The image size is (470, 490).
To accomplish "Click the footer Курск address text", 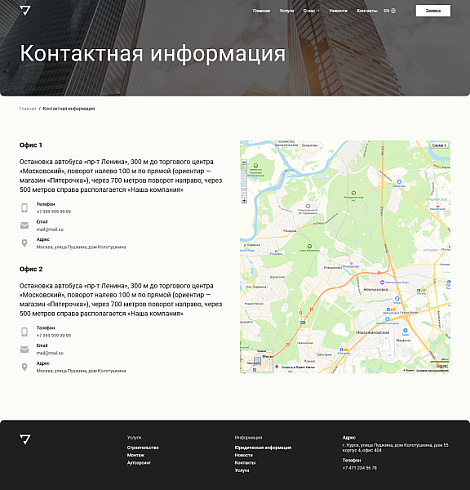I will [395, 448].
